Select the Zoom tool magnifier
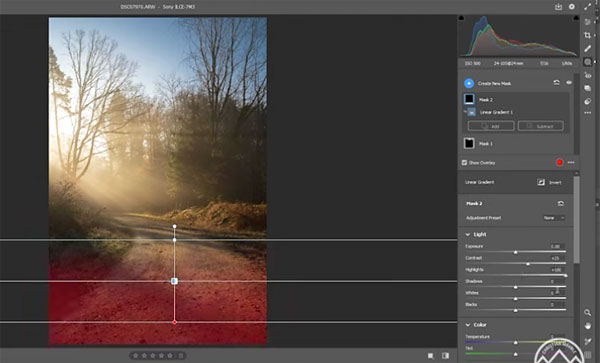Screen dimensions: 600x363 tap(587, 313)
